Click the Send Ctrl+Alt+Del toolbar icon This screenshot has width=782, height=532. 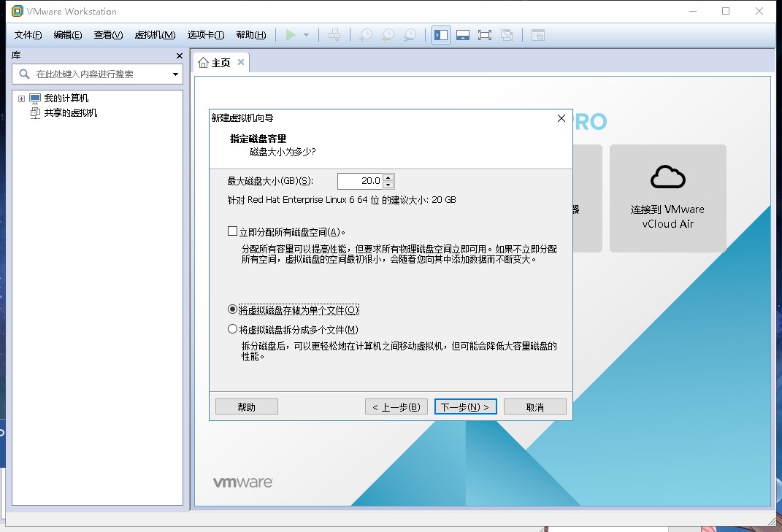pyautogui.click(x=334, y=35)
